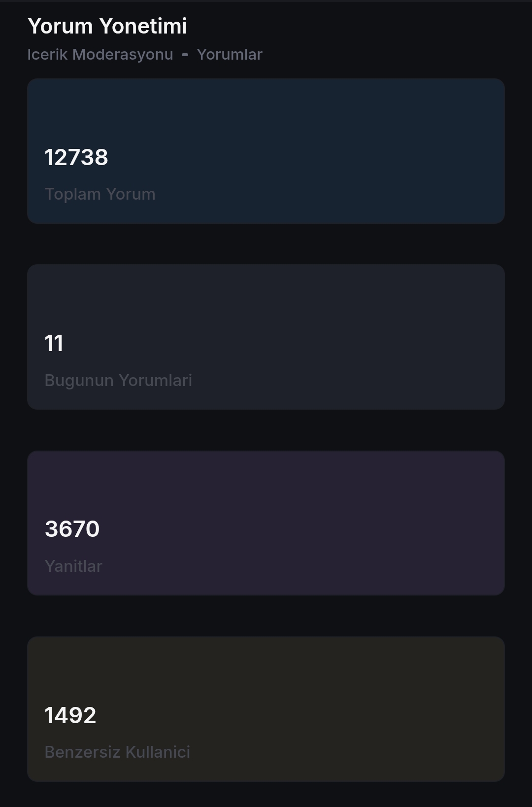Image resolution: width=532 pixels, height=807 pixels.
Task: Select the 3670 replies count value
Action: (x=72, y=529)
